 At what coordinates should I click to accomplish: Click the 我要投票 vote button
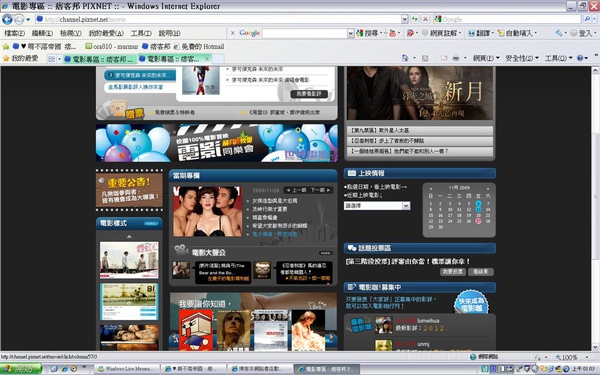pos(453,272)
